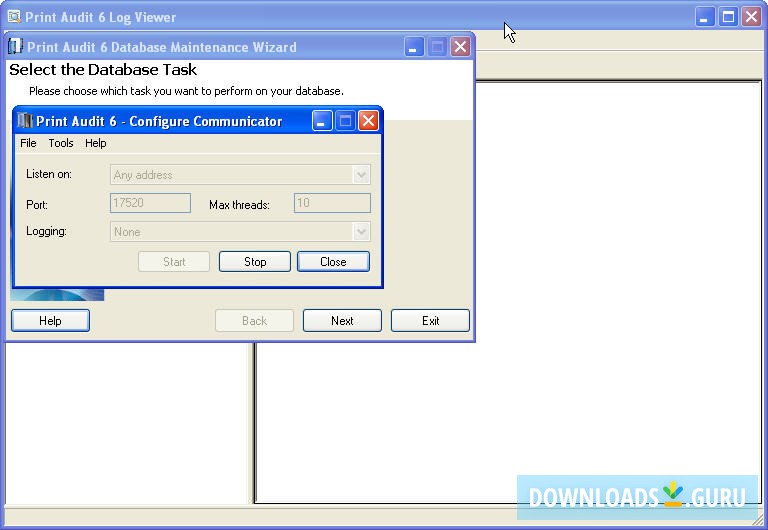
Task: Click the 'Max threads:' label
Action: [x=239, y=205]
